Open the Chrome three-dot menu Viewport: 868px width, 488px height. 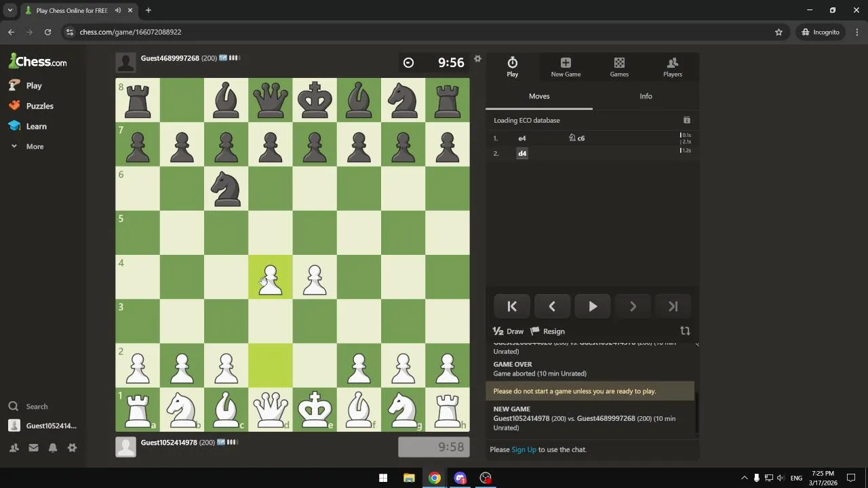[858, 32]
